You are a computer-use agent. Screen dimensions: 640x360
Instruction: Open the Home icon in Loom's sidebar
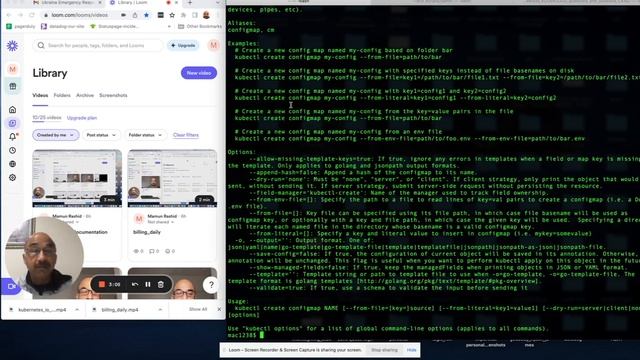(x=13, y=110)
